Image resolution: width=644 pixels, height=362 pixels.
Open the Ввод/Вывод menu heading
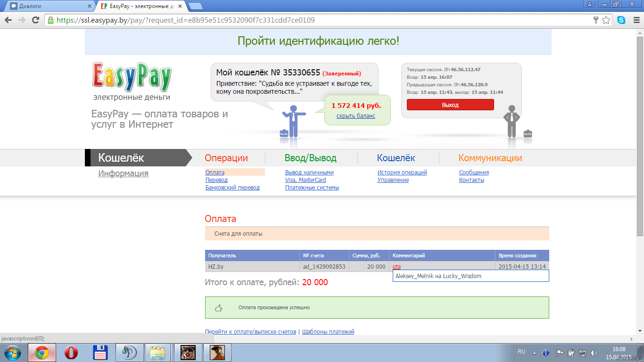click(311, 158)
